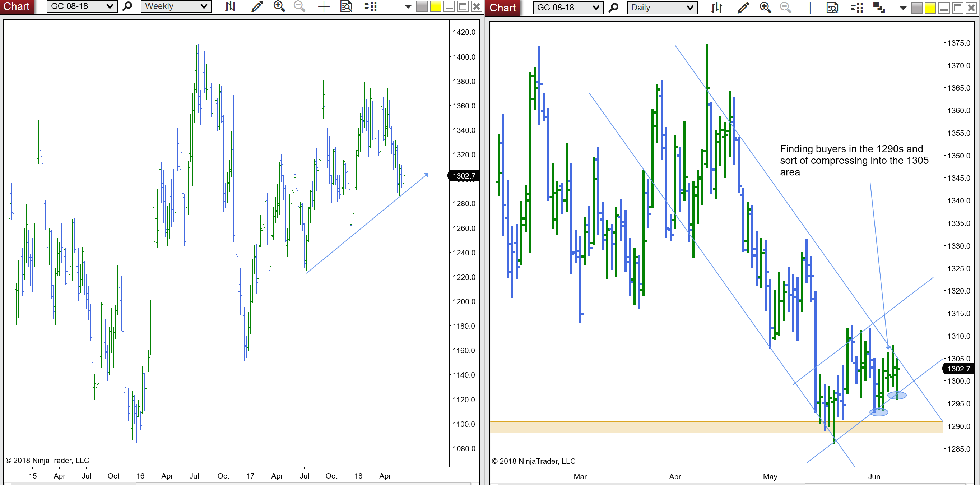Click the 1080.0 label on Weekly price axis
The width and height of the screenshot is (980, 485).
pos(464,448)
